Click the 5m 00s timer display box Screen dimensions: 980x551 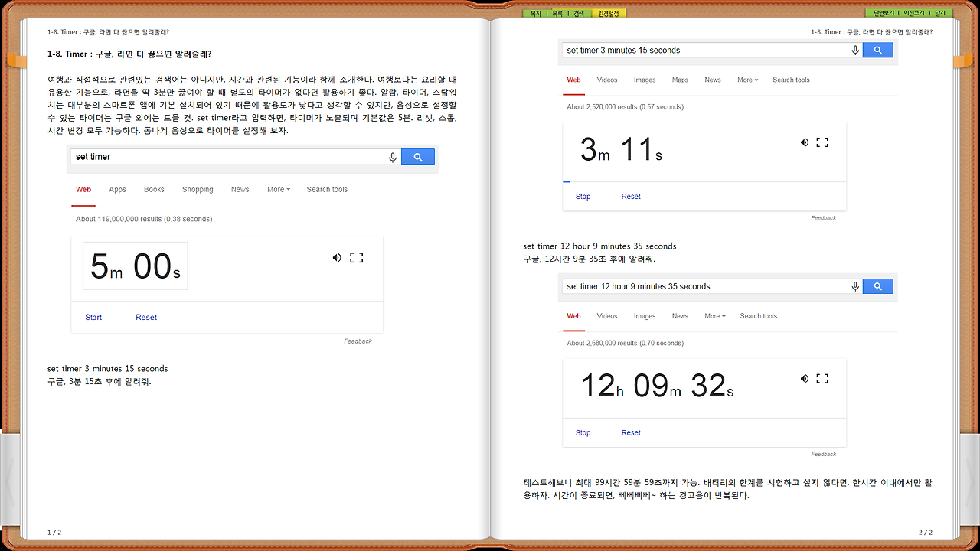tap(135, 266)
